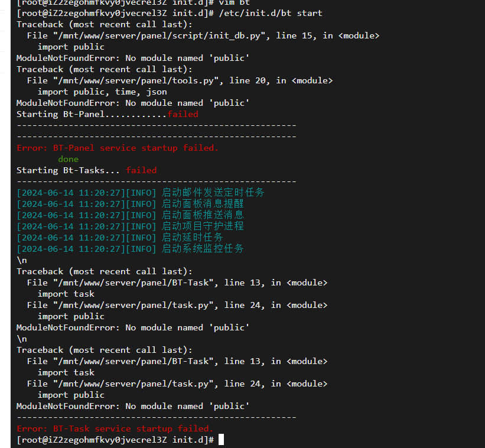Click the last 'ModuleNotFoundError: No module named public' line
The height and width of the screenshot is (448, 485).
[133, 406]
